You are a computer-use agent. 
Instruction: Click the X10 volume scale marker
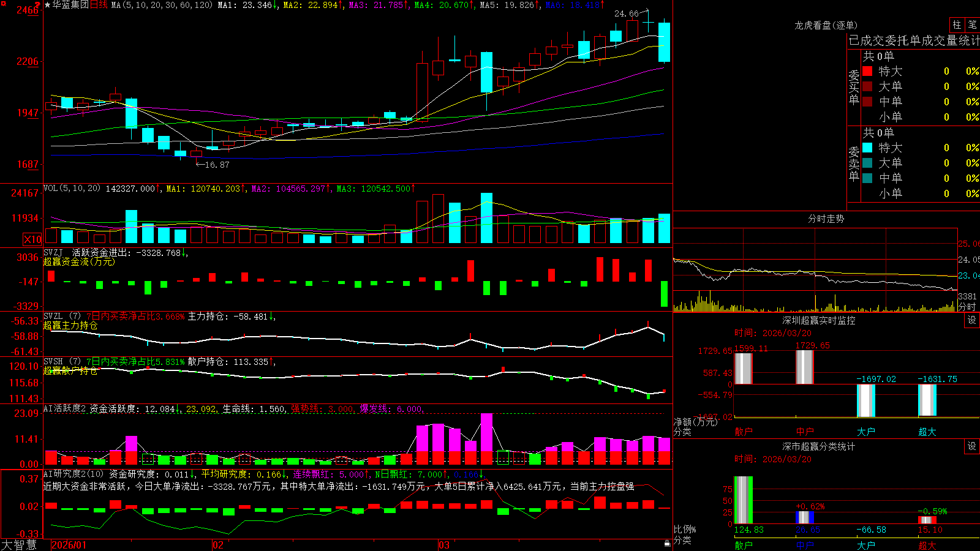pyautogui.click(x=32, y=239)
